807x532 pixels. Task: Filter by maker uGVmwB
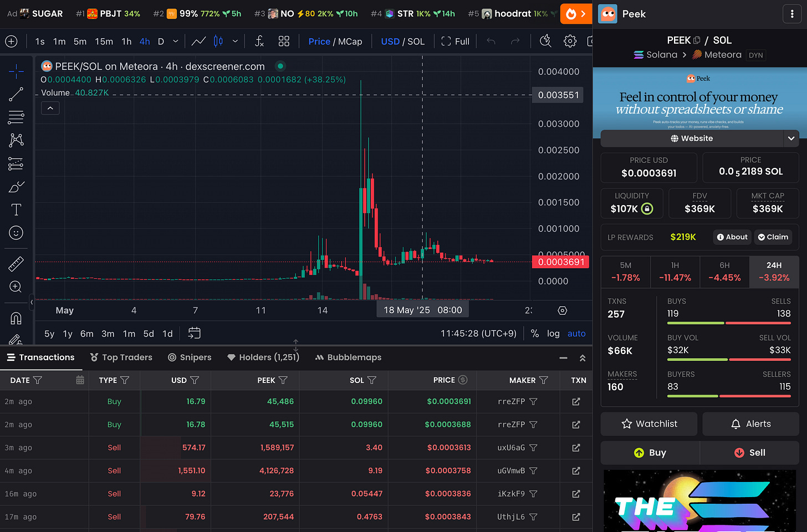(x=533, y=471)
